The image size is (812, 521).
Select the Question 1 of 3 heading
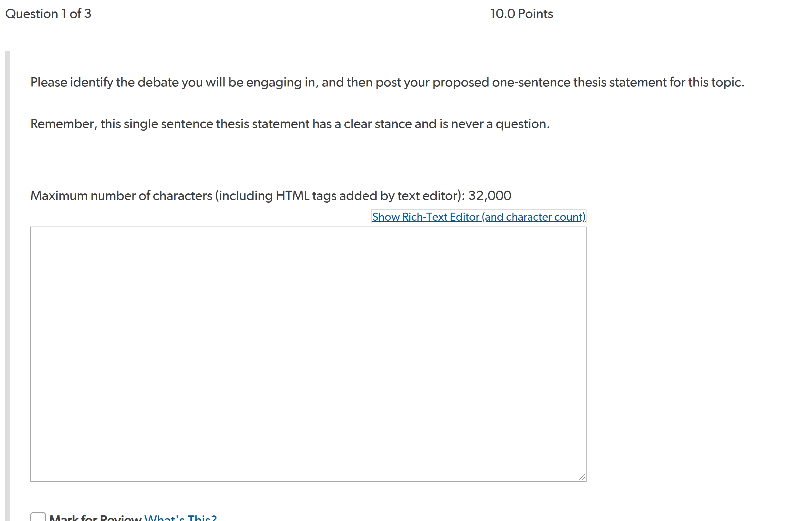48,14
